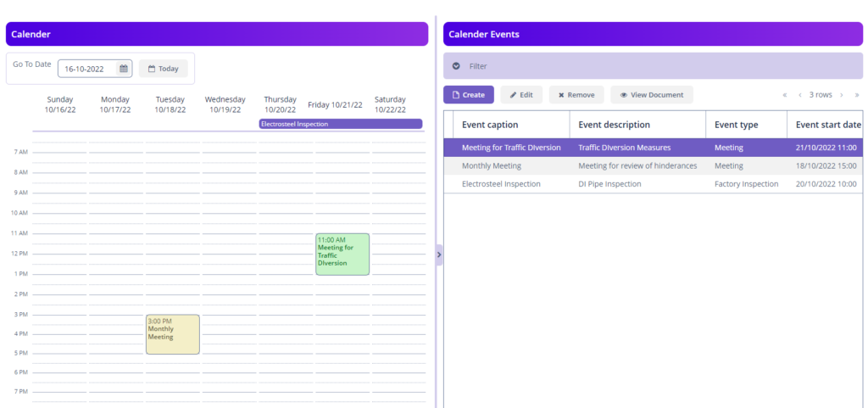
Task: Open View Document for selected event
Action: coord(651,95)
